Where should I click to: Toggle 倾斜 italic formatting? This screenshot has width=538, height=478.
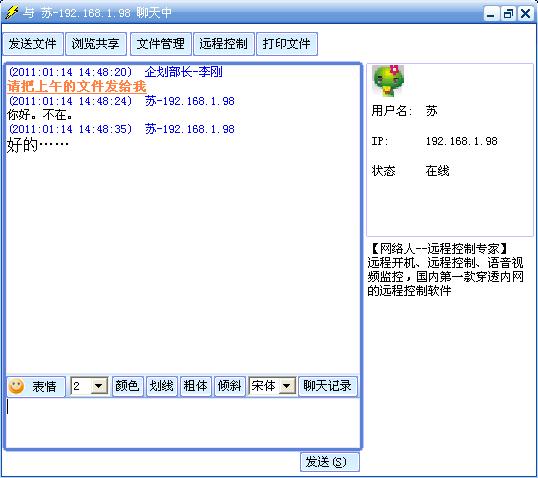(230, 386)
